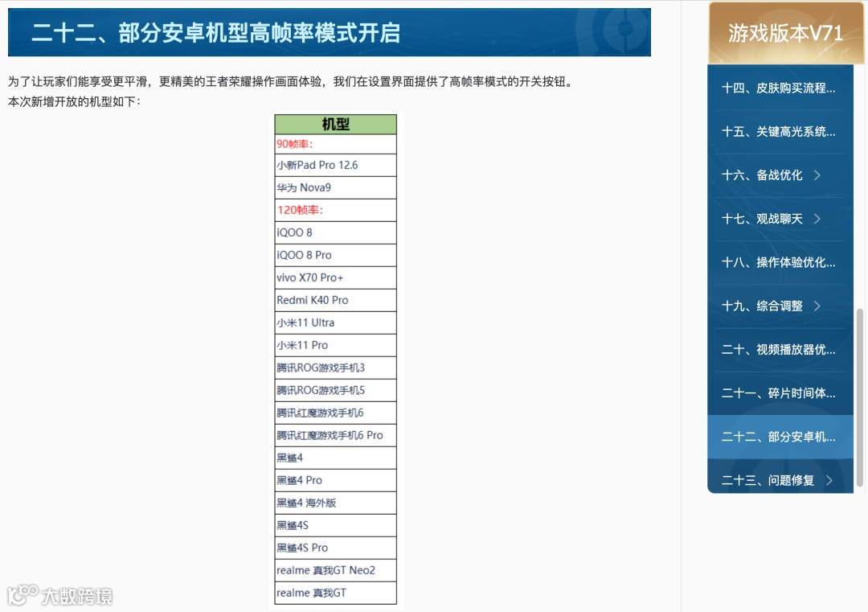868x612 pixels.
Task: Expand chevron next to 综合调整
Action: [x=817, y=306]
